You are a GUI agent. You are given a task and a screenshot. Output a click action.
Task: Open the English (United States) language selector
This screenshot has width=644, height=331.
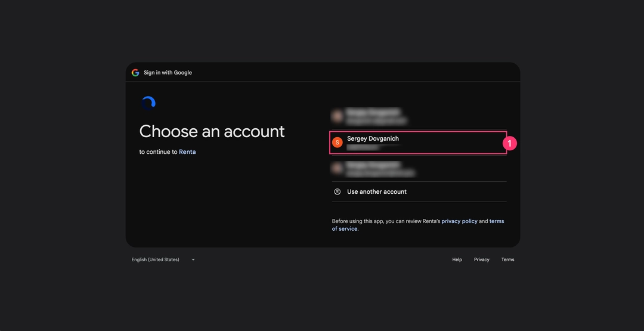point(156,260)
